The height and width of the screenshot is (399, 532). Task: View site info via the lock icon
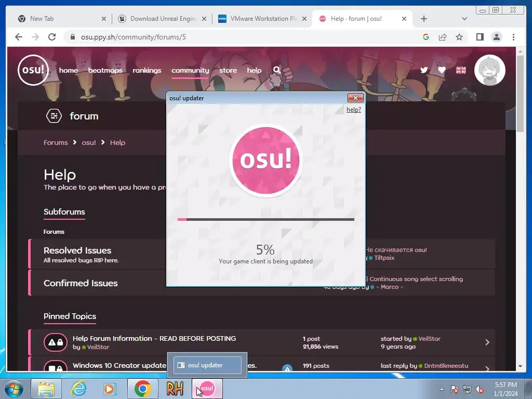(x=72, y=37)
